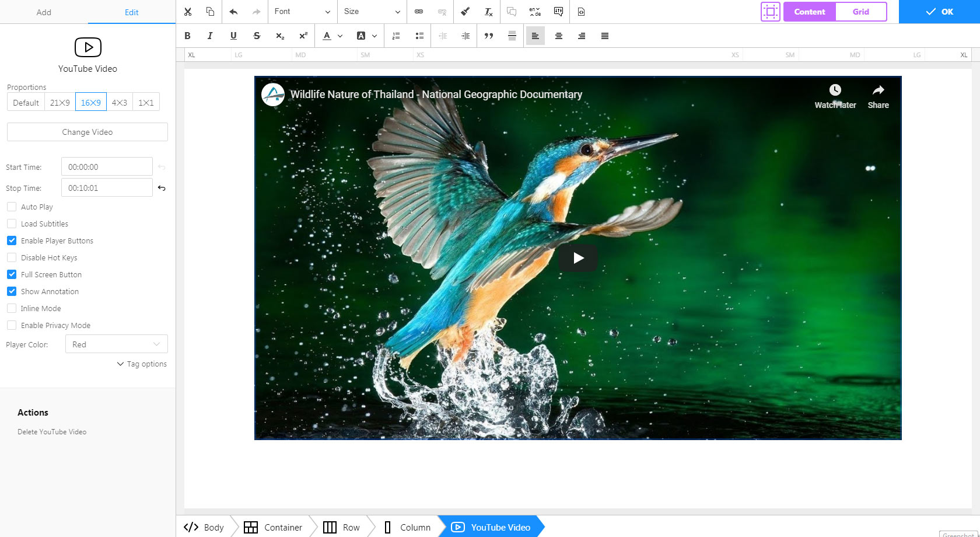Switch to Grid mode
Image resolution: width=980 pixels, height=537 pixels.
[861, 12]
